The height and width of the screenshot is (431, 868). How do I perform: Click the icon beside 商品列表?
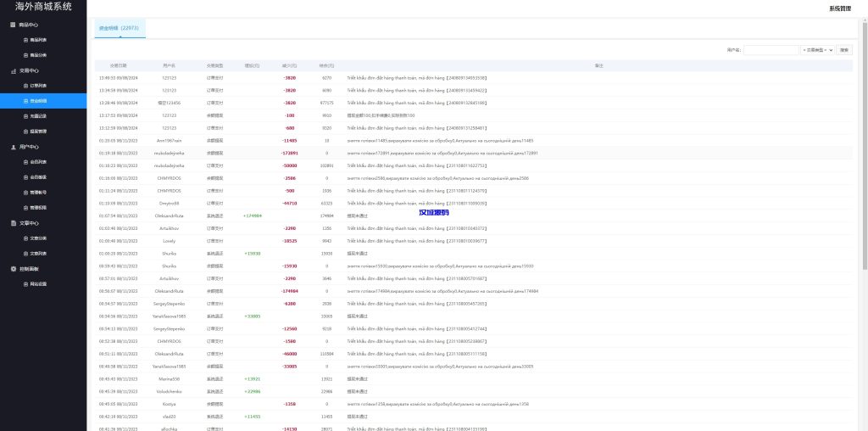(25, 40)
